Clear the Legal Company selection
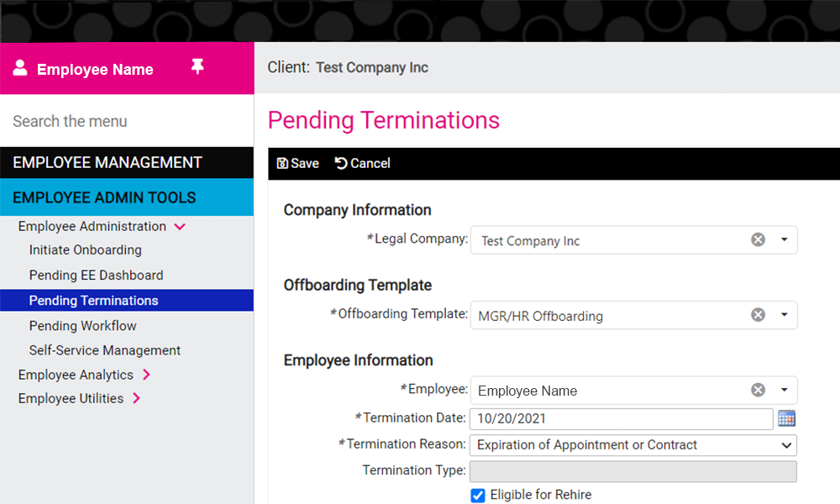The height and width of the screenshot is (504, 840). [758, 240]
